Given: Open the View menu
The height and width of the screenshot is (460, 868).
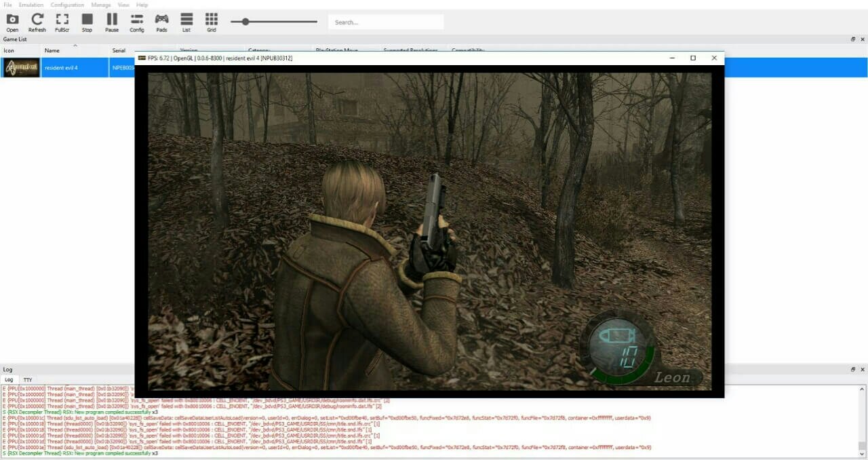Looking at the screenshot, I should click(x=123, y=5).
